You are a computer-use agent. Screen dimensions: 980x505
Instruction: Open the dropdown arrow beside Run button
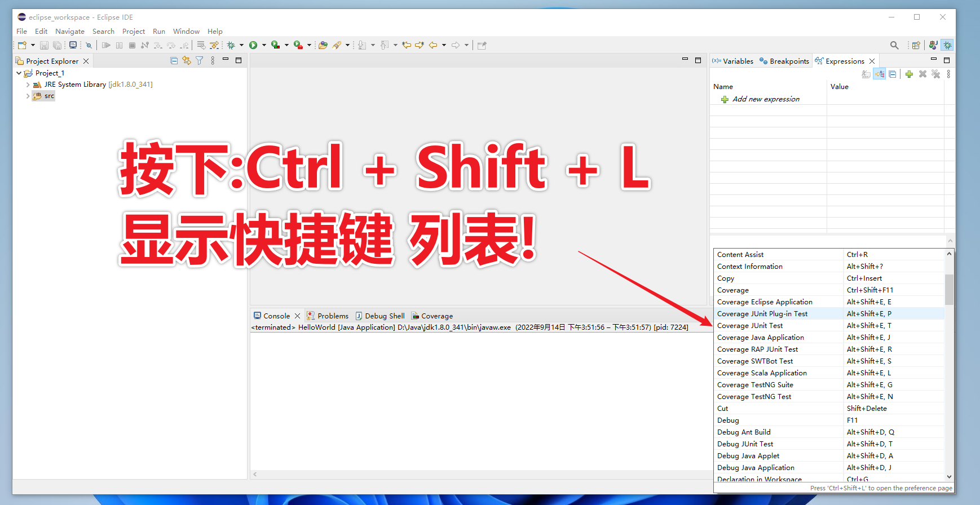tap(264, 45)
